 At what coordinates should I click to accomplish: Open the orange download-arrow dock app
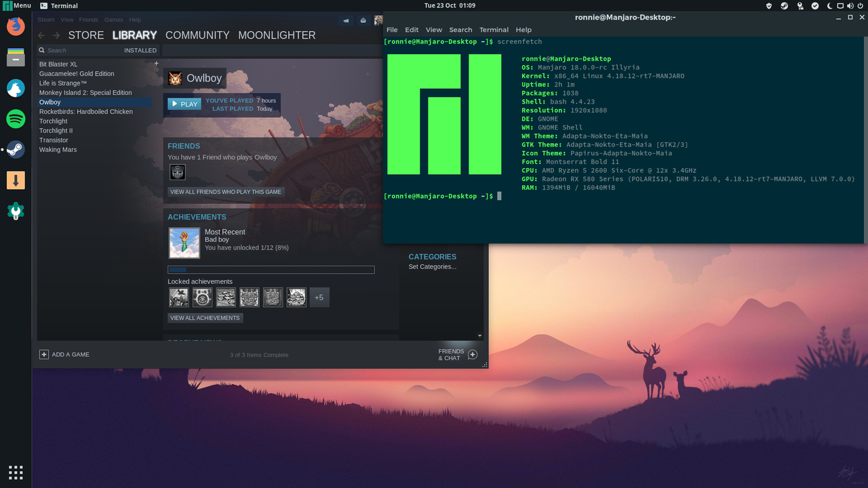(x=16, y=180)
